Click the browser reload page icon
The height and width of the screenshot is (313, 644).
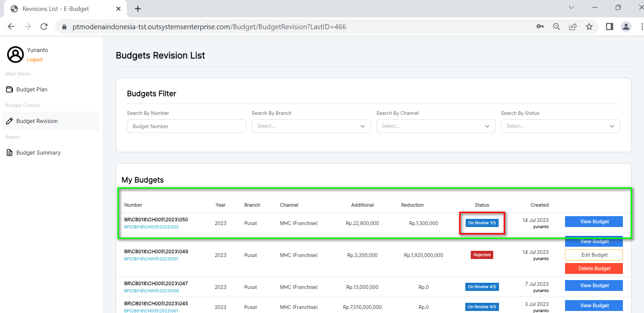44,27
